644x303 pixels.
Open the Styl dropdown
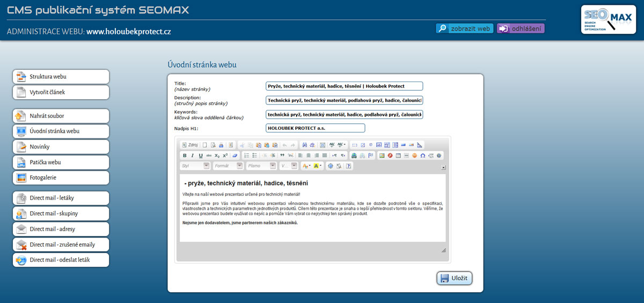tap(195, 166)
